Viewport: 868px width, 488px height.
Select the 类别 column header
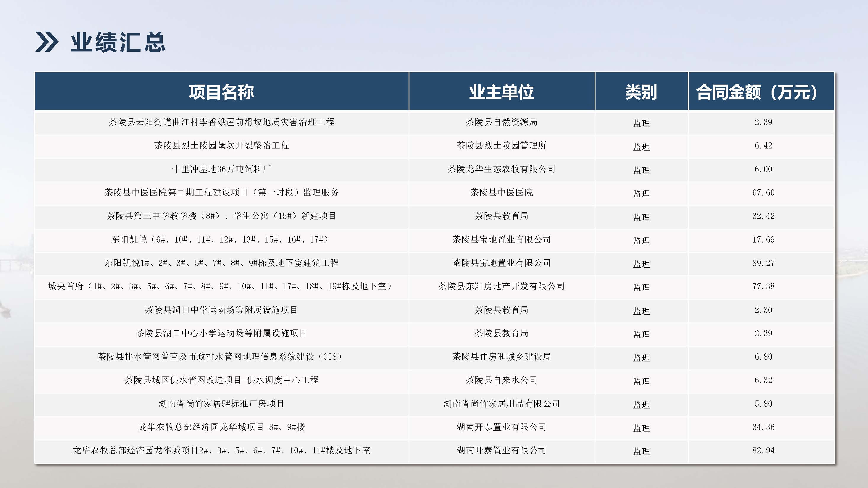click(641, 92)
